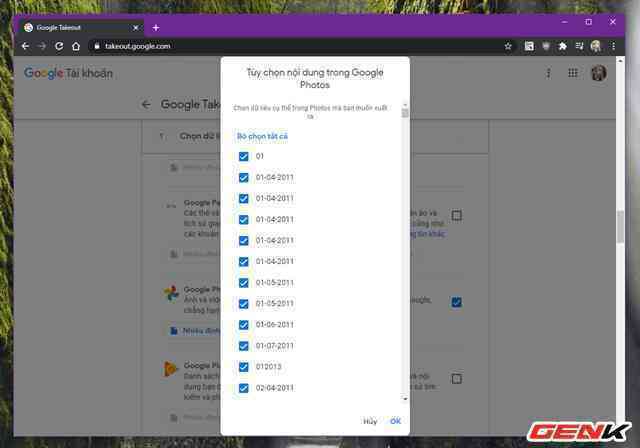Click the Google Tài khoản logo
The image size is (640, 448).
point(68,73)
